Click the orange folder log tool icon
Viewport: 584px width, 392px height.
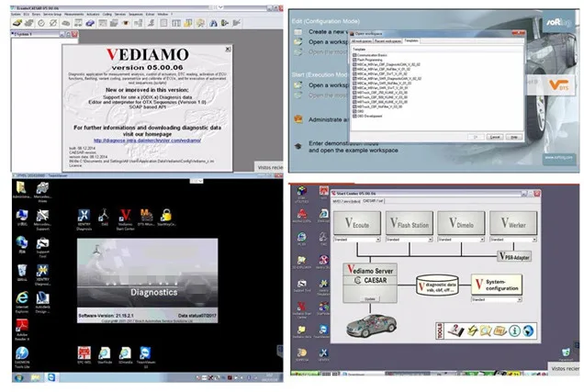click(x=500, y=330)
